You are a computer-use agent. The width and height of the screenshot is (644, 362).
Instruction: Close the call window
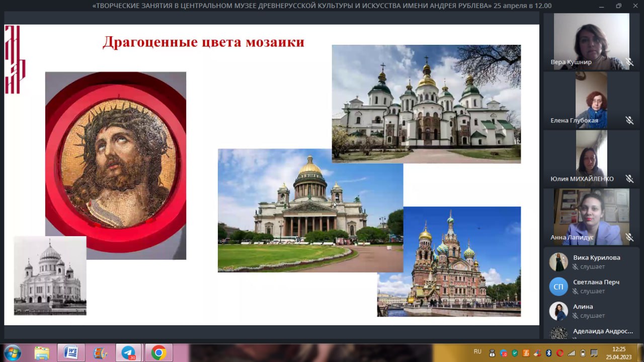click(634, 6)
